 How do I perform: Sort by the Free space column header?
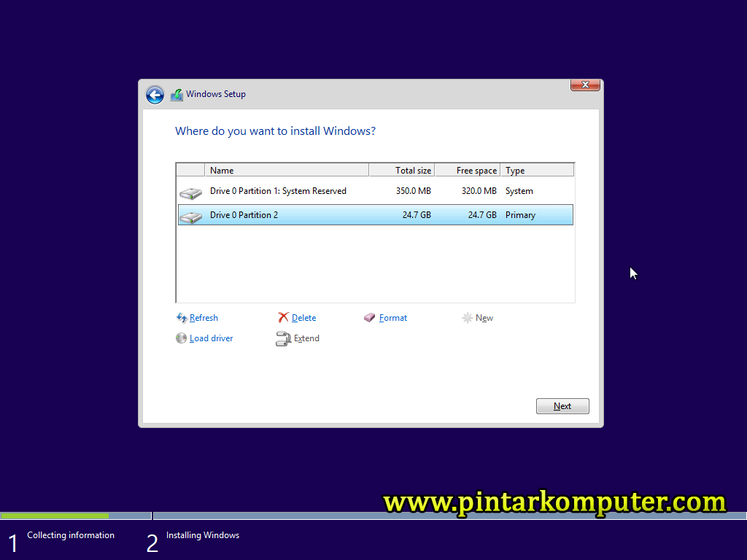[x=468, y=170]
